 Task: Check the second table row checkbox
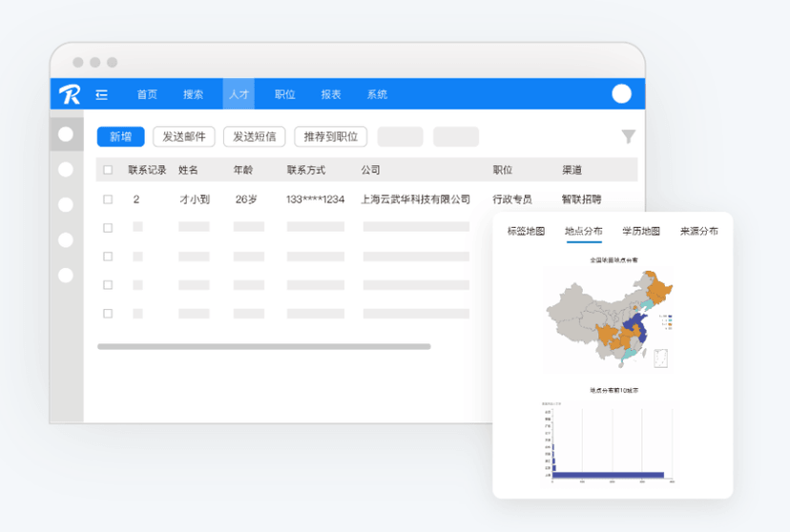[108, 228]
